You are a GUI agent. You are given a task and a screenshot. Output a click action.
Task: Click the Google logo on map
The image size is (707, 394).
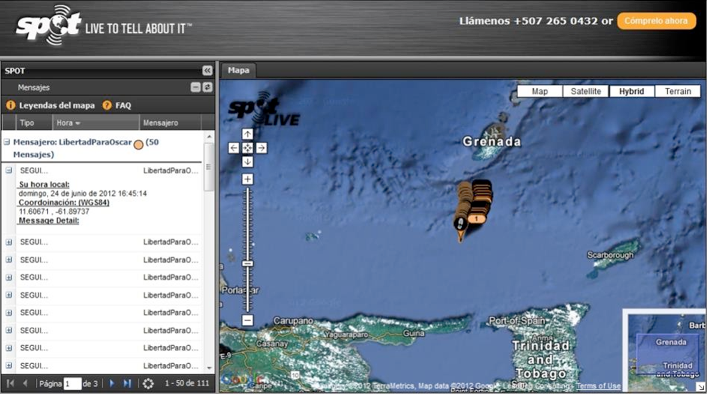pos(243,381)
